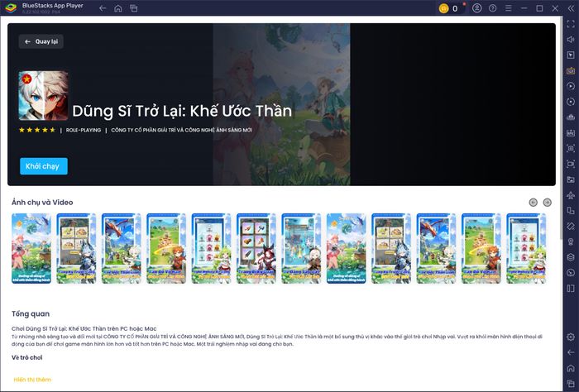The width and height of the screenshot is (579, 392).
Task: Click the ROLE-PLAYING category label
Action: [x=84, y=130]
